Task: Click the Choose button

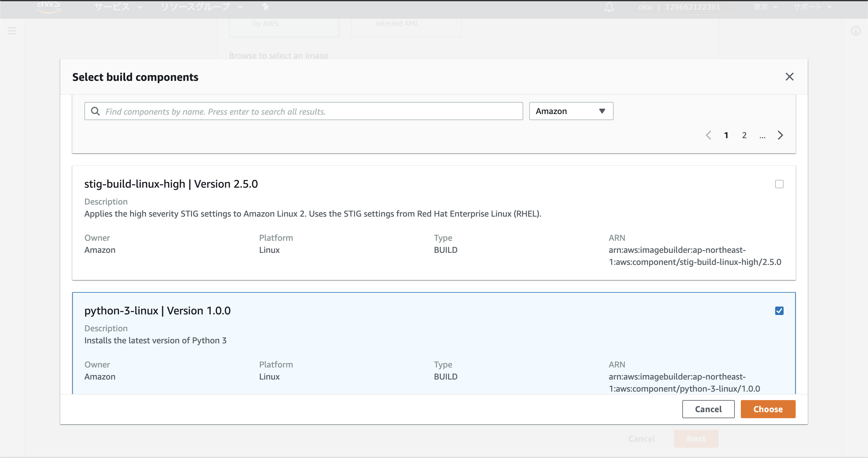Action: coord(768,409)
